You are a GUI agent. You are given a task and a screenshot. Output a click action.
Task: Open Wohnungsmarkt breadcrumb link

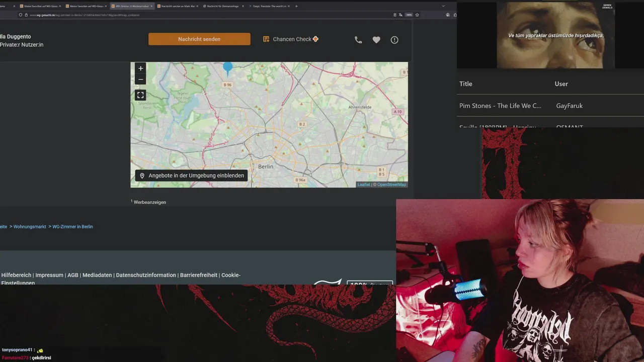pyautogui.click(x=30, y=227)
